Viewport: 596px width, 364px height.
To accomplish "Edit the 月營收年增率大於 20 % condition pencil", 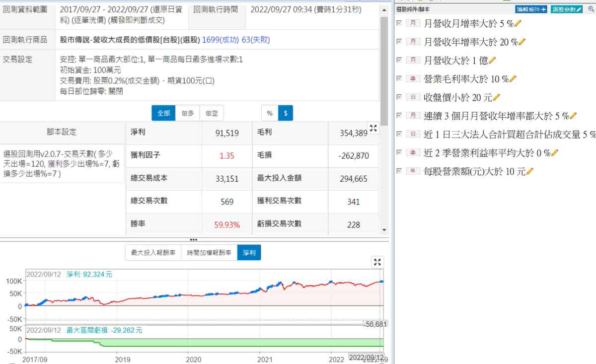I will click(522, 42).
